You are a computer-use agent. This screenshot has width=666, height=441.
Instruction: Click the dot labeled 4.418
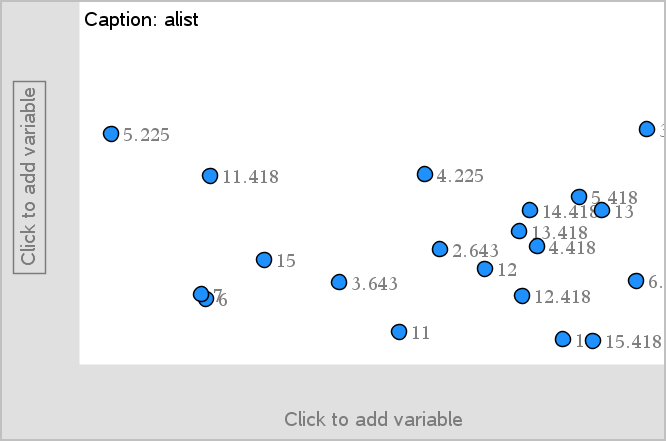pos(537,246)
